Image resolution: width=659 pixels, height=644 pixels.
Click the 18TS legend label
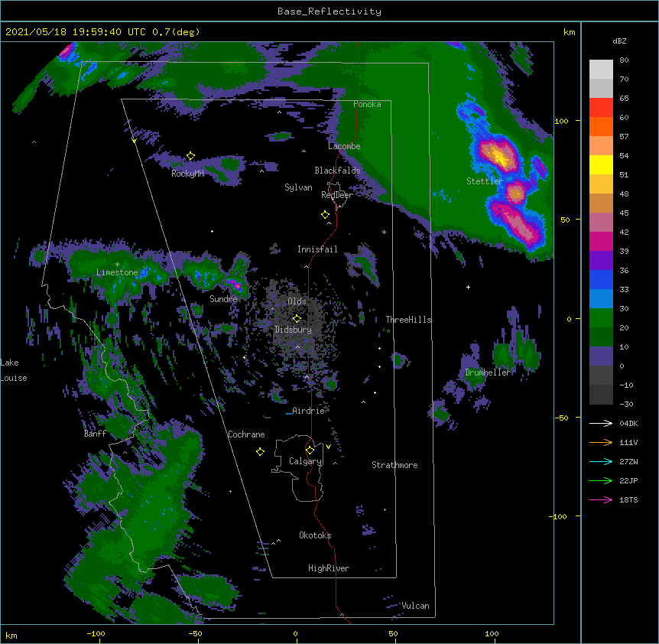tap(628, 499)
